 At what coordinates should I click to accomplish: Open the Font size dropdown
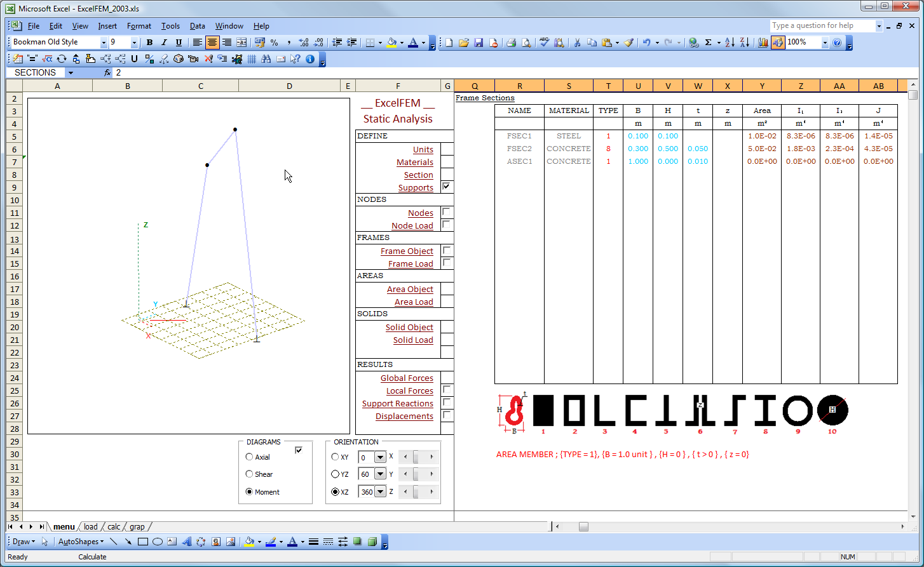click(134, 43)
